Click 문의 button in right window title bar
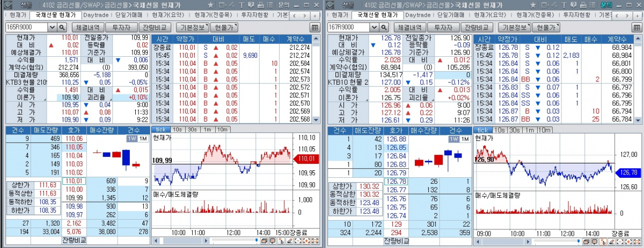The image size is (644, 248). click(x=606, y=5)
